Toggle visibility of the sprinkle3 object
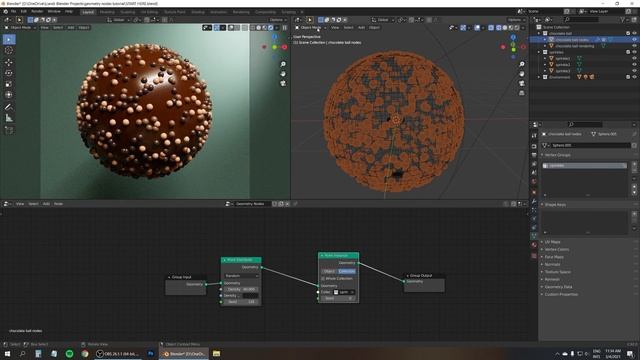The width and height of the screenshot is (640, 360). [634, 71]
